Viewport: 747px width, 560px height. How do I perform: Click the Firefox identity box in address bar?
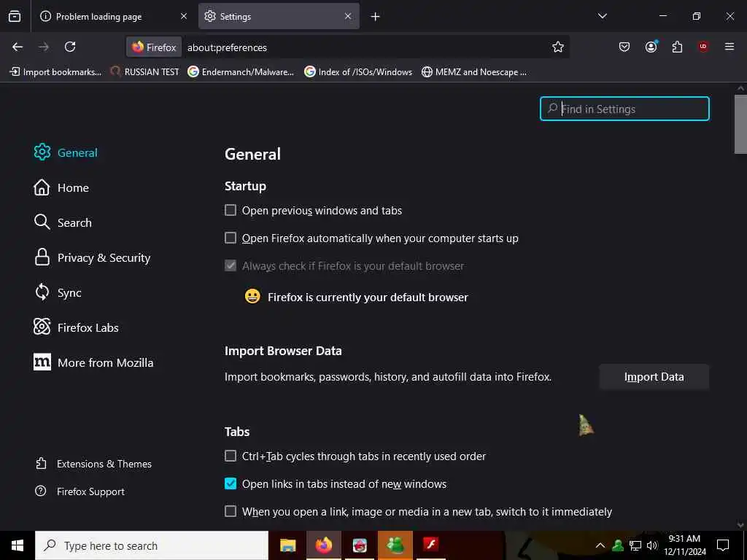pyautogui.click(x=154, y=47)
